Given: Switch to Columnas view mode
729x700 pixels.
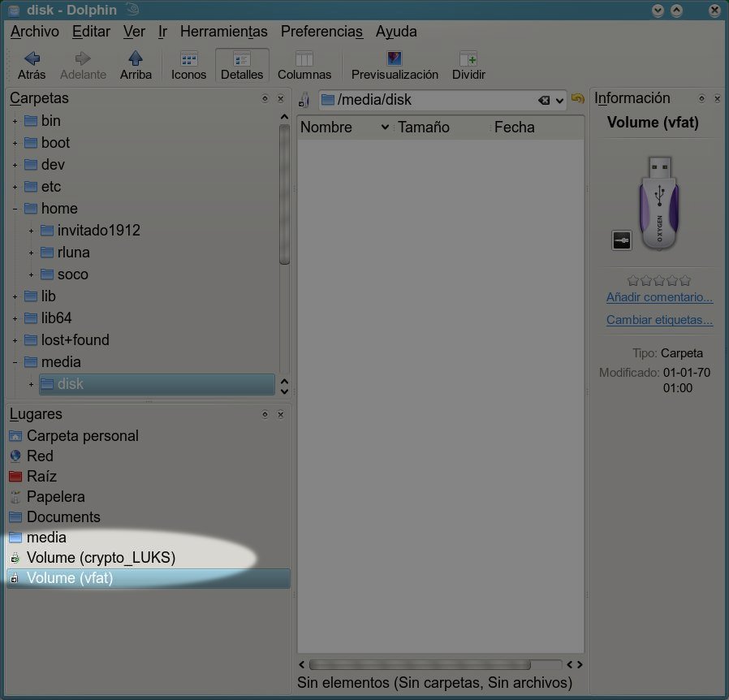Looking at the screenshot, I should (304, 59).
